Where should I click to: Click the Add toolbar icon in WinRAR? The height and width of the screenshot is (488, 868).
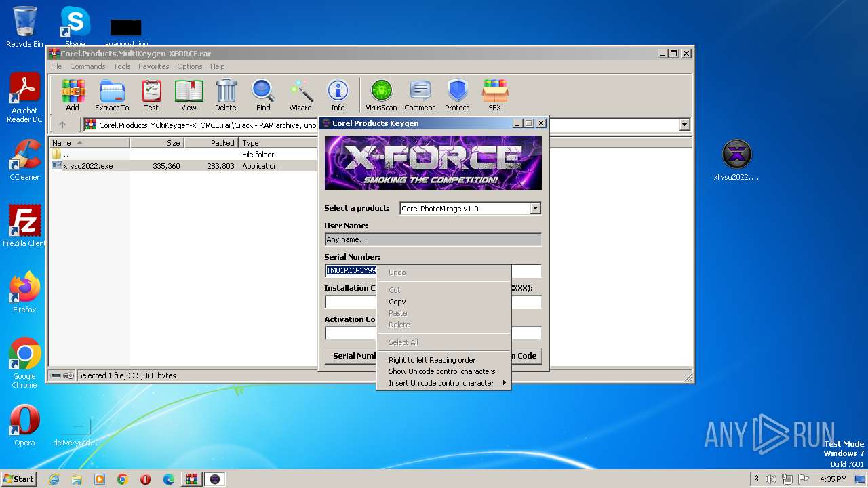coord(73,95)
